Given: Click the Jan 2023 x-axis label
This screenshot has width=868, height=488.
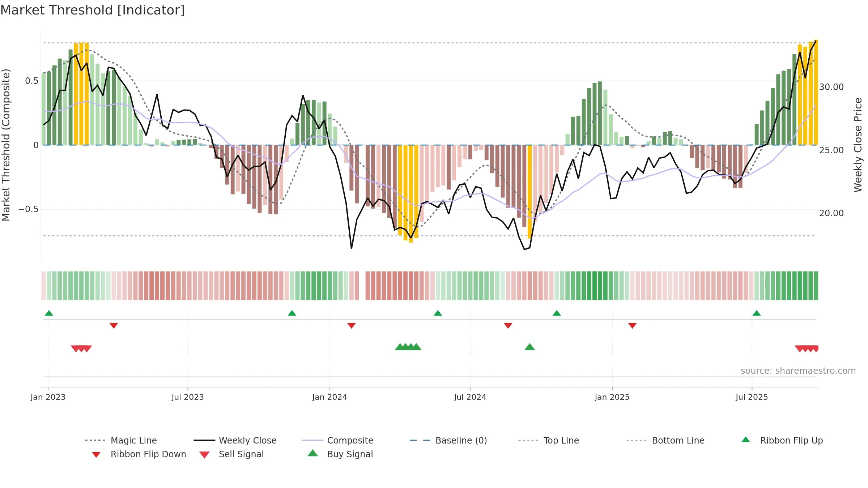Looking at the screenshot, I should [x=48, y=397].
